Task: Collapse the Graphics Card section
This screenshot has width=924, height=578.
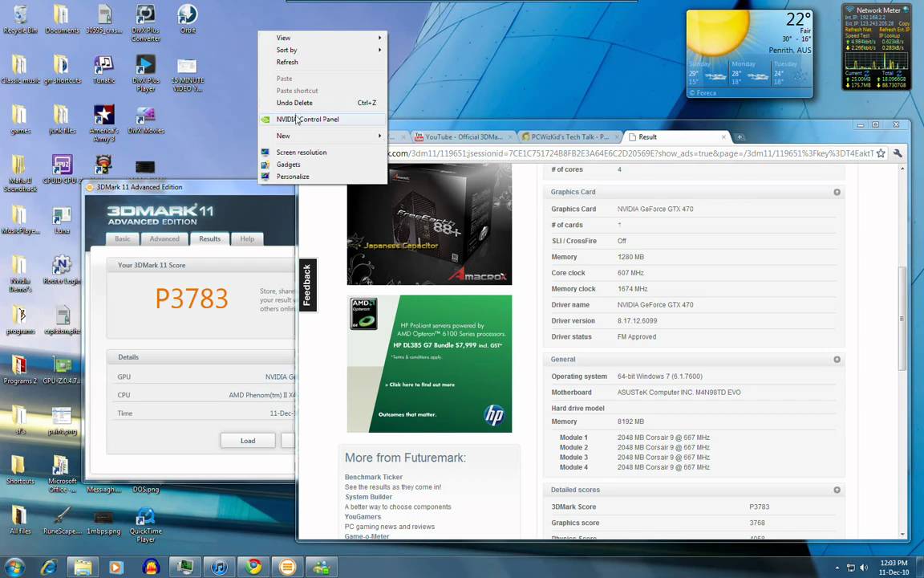Action: pos(837,193)
